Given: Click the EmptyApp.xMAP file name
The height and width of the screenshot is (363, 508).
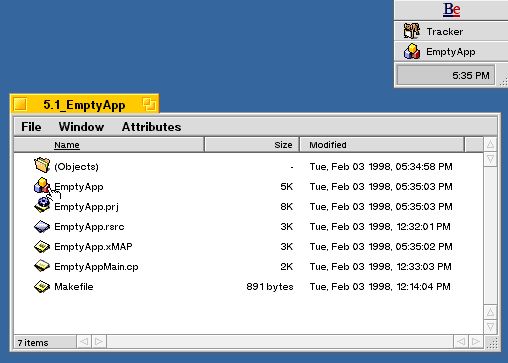Looking at the screenshot, I should pyautogui.click(x=93, y=247).
